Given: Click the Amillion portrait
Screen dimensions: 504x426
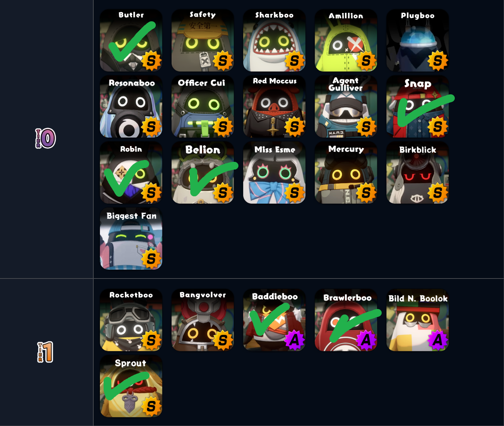Looking at the screenshot, I should click(x=346, y=40).
